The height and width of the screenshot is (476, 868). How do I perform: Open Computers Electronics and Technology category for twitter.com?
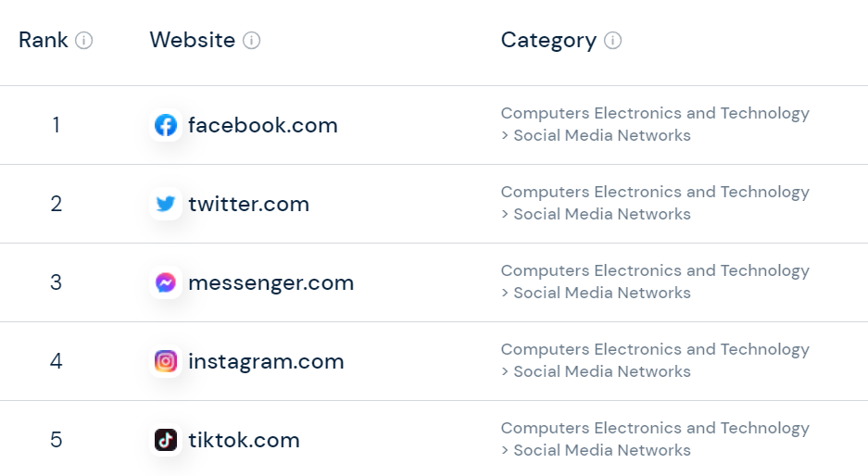click(655, 192)
